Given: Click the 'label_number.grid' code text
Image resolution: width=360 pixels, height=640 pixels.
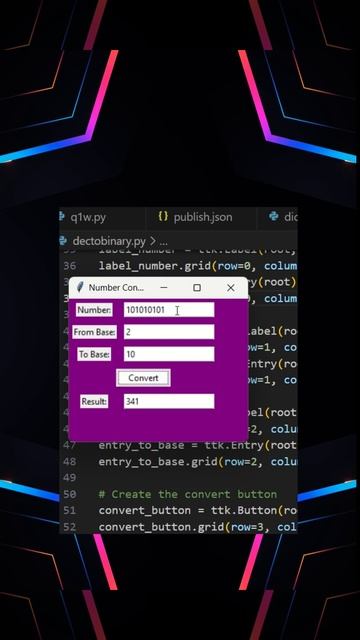Looking at the screenshot, I should (154, 266).
